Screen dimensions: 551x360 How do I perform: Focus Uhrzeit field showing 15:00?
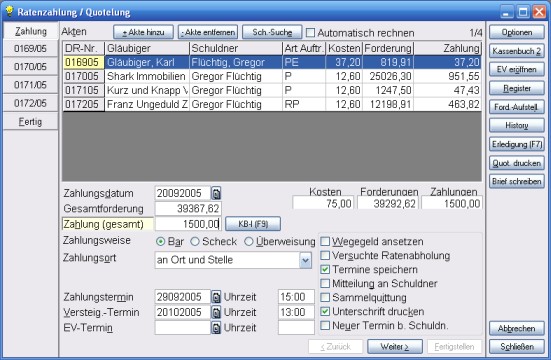pos(296,297)
